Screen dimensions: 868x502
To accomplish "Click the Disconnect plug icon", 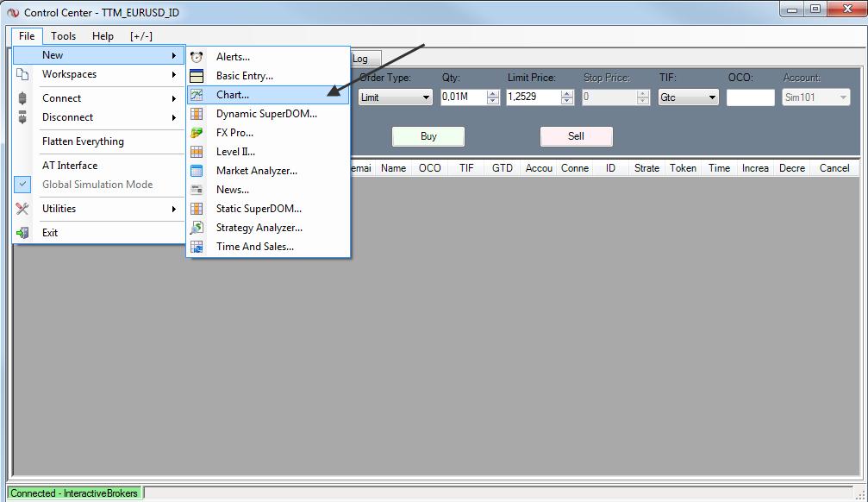I will click(x=22, y=117).
